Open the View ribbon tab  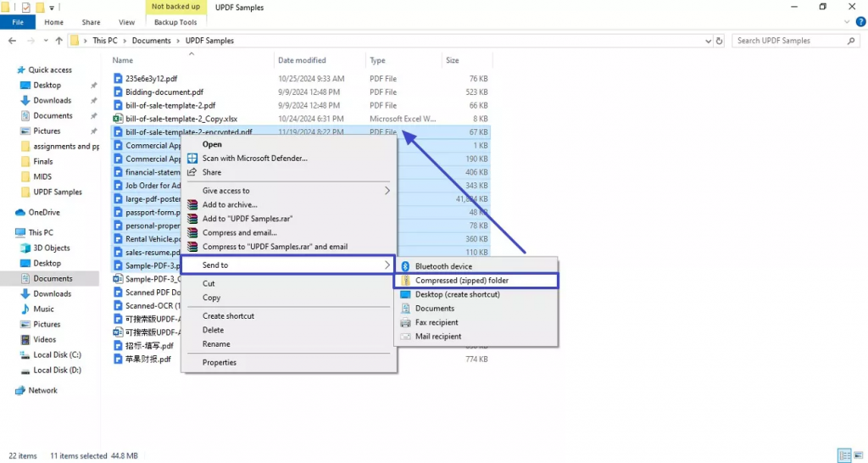coord(126,22)
